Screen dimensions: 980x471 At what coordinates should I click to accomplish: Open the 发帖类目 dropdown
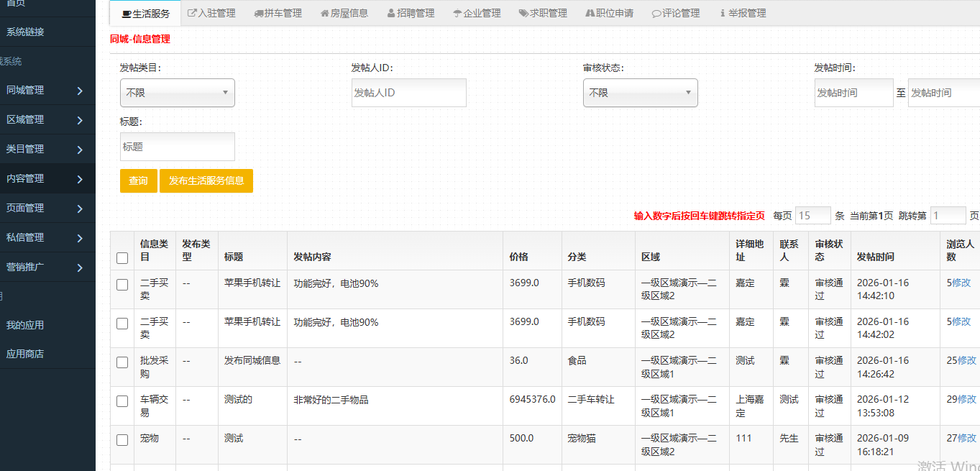pos(177,93)
